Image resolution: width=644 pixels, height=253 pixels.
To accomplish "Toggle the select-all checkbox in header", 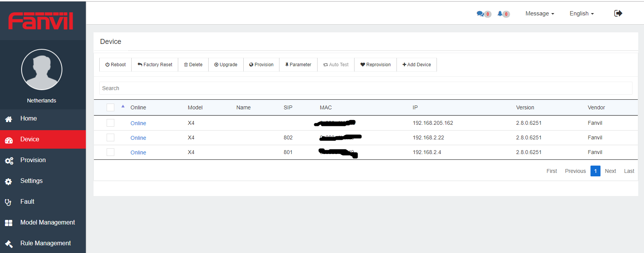I will (110, 107).
